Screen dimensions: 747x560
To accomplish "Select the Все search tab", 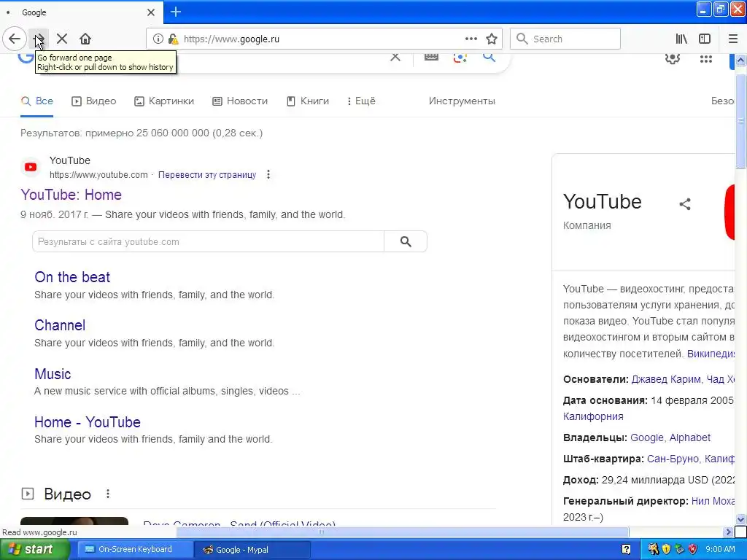I will click(x=36, y=101).
